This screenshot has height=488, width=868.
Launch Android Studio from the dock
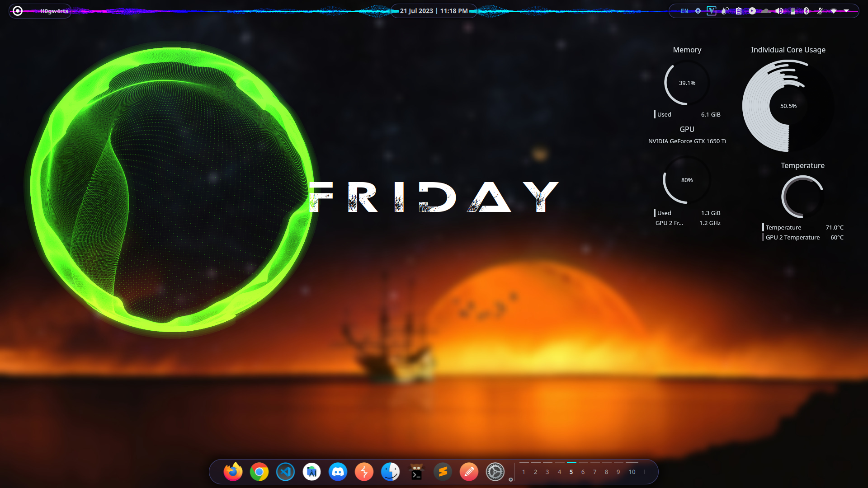coord(311,472)
